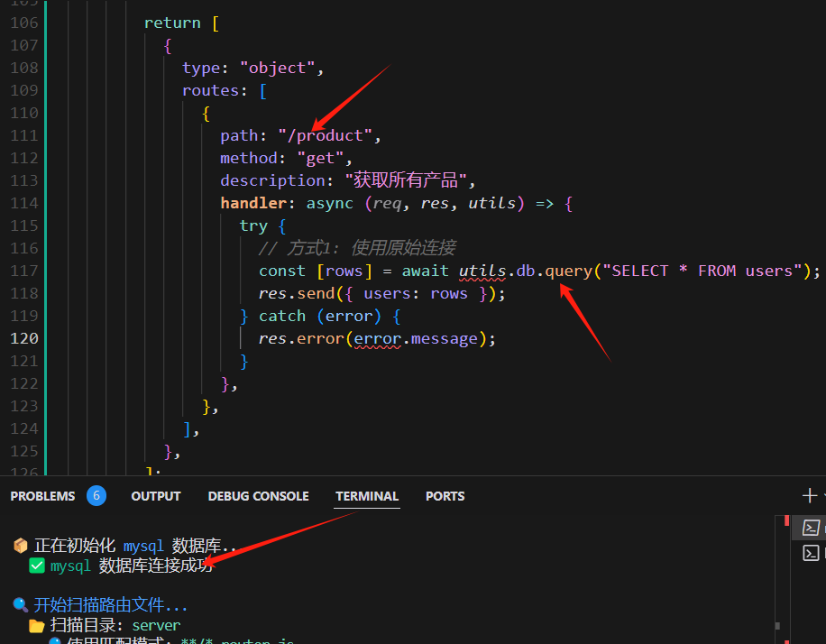This screenshot has height=644, width=826.
Task: Click the 'users' key on line 118
Action: 387,293
